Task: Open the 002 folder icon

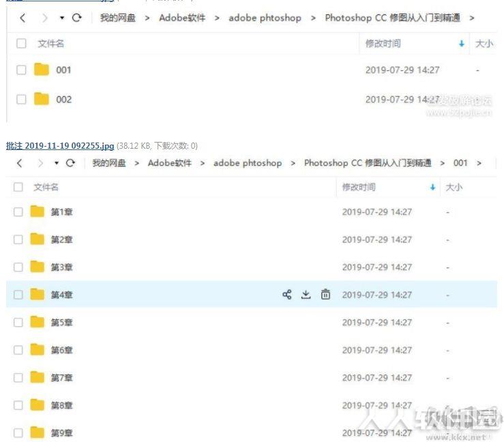Action: pos(42,99)
